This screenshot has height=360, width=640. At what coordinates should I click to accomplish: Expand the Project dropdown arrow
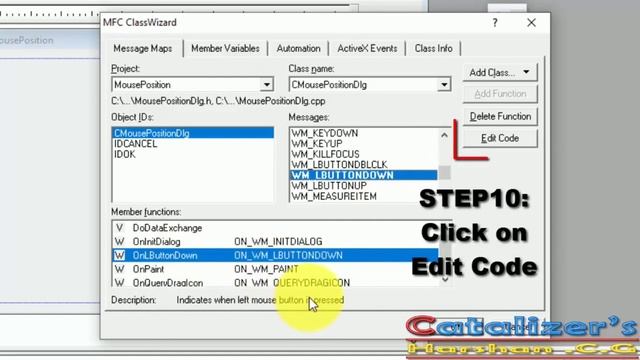(x=267, y=85)
